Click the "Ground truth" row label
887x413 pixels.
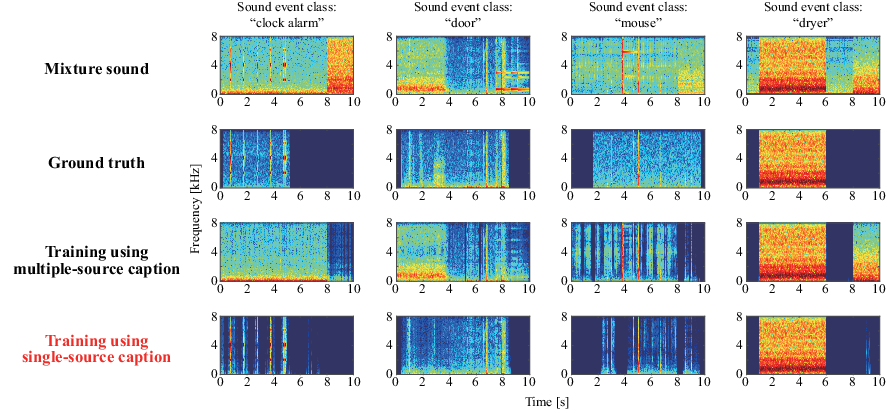pos(97,163)
